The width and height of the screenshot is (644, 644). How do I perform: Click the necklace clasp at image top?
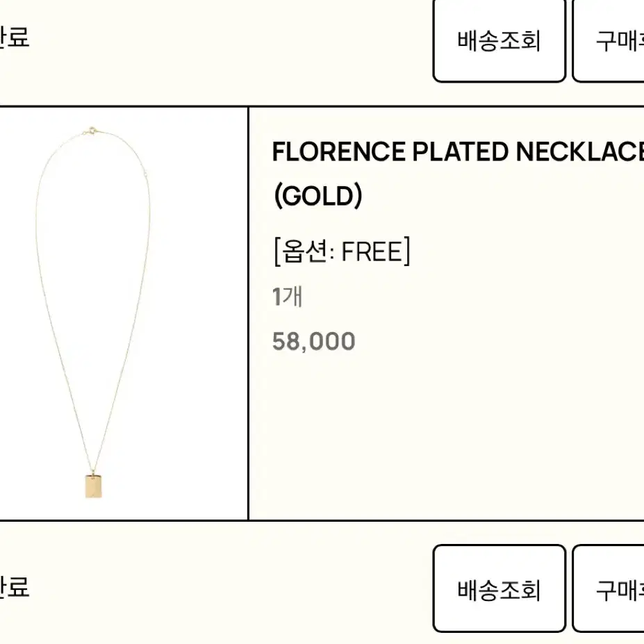coord(91,131)
